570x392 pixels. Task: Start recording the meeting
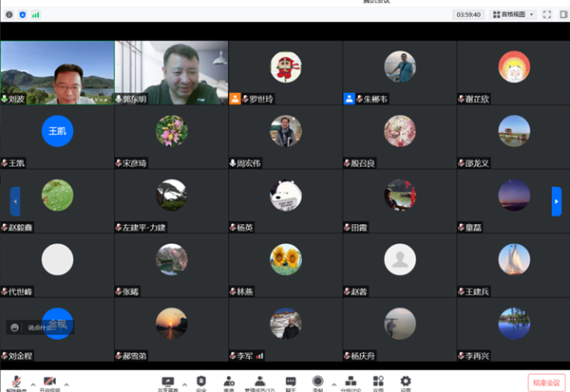click(318, 382)
